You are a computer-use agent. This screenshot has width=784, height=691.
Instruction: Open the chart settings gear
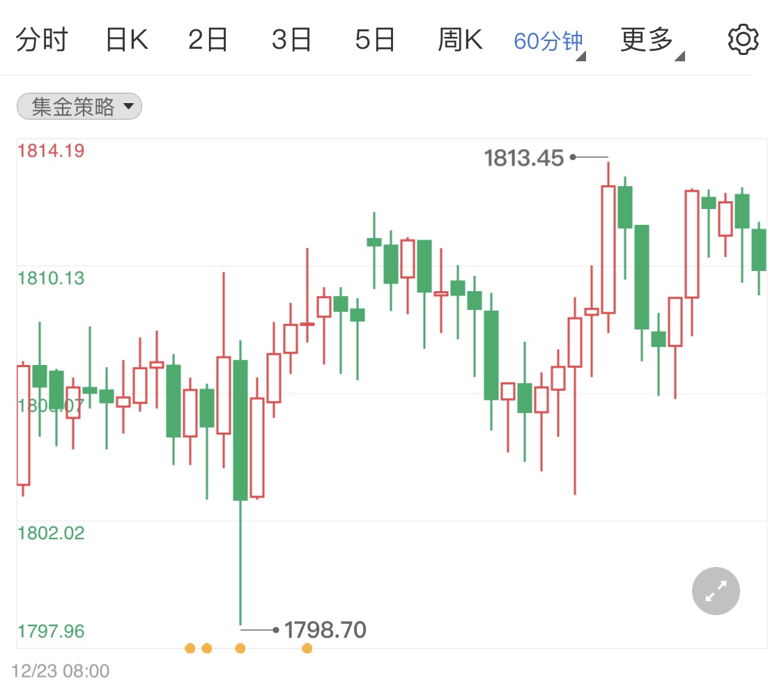(742, 39)
